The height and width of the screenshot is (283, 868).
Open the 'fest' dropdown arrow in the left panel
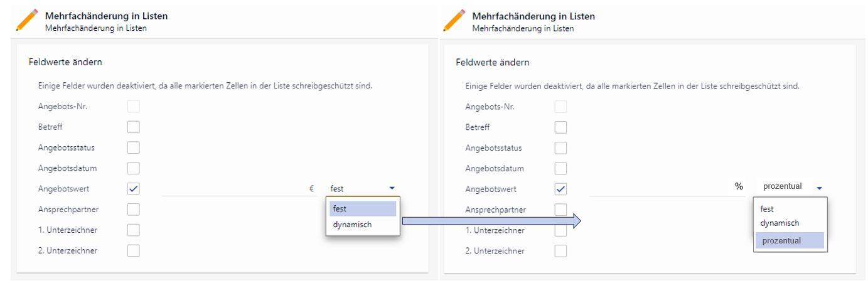(392, 188)
